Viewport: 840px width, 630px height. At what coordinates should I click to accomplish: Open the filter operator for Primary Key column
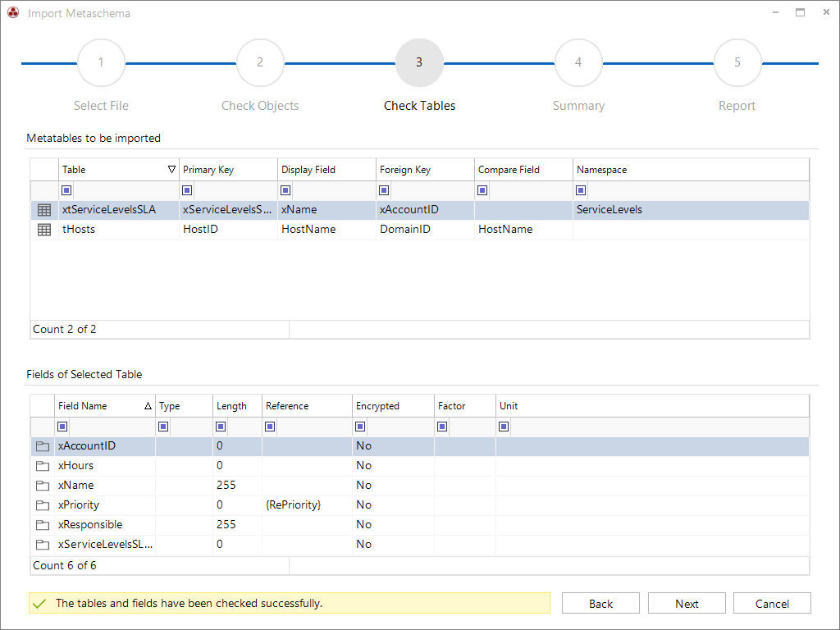coord(187,190)
